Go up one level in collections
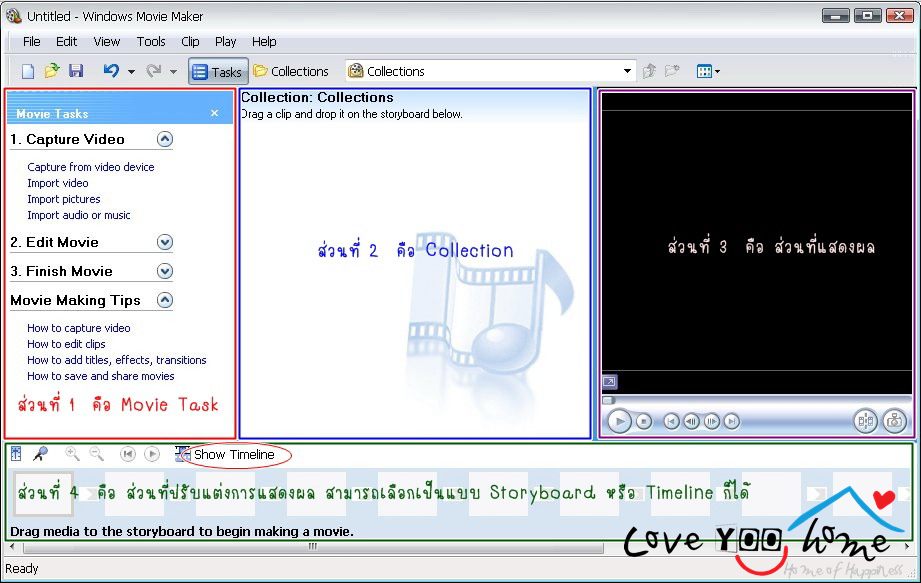Viewport: 921px width, 583px height. 649,72
